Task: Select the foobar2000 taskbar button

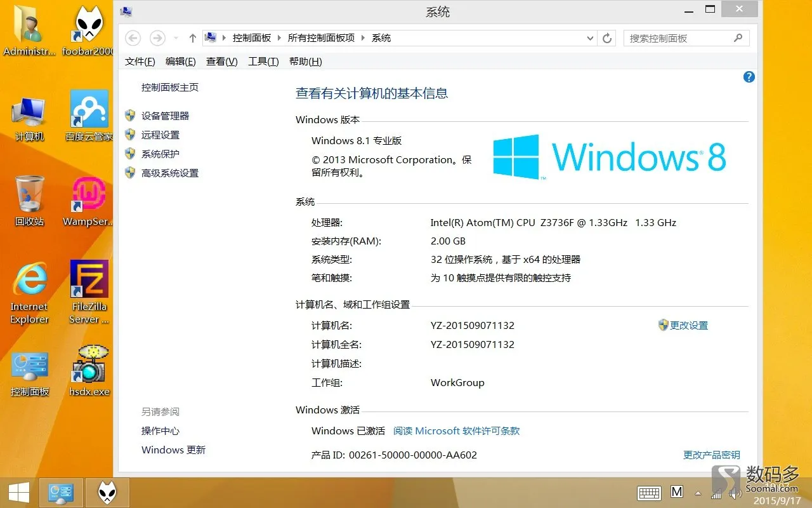Action: (x=107, y=493)
